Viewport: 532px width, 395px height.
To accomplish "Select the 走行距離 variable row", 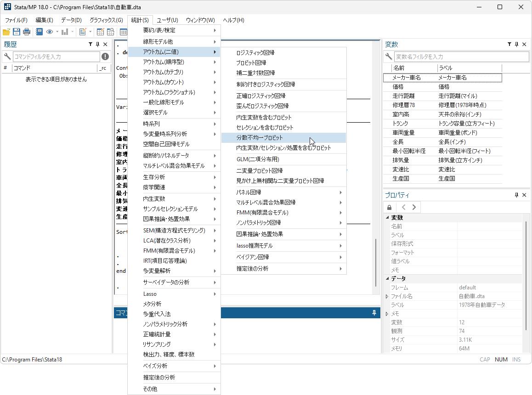I will [x=442, y=96].
